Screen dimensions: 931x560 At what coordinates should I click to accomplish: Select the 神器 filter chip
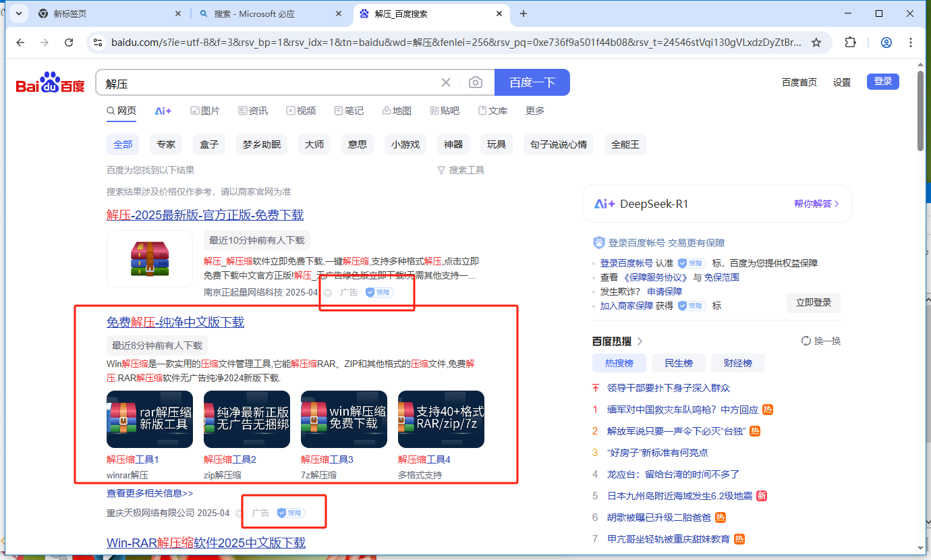tap(453, 144)
